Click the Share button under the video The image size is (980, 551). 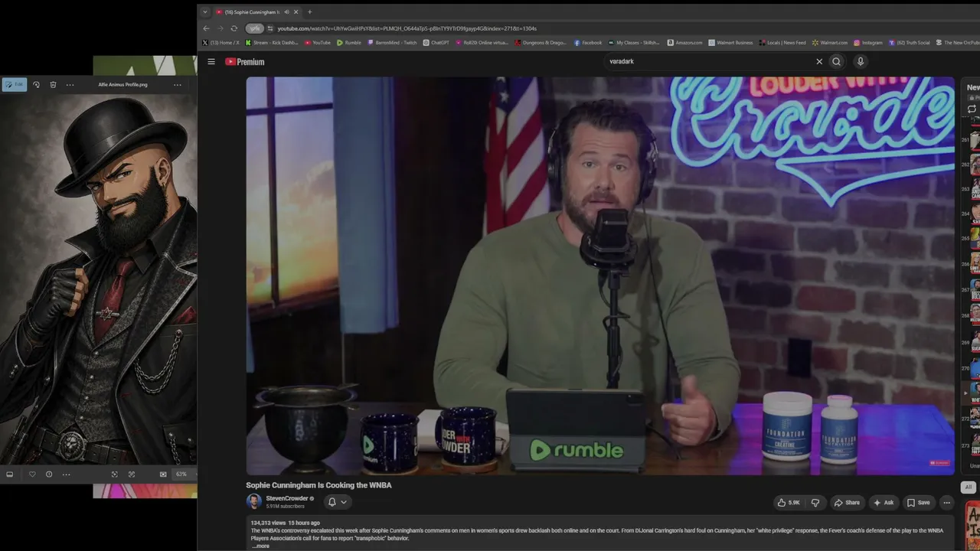point(847,503)
